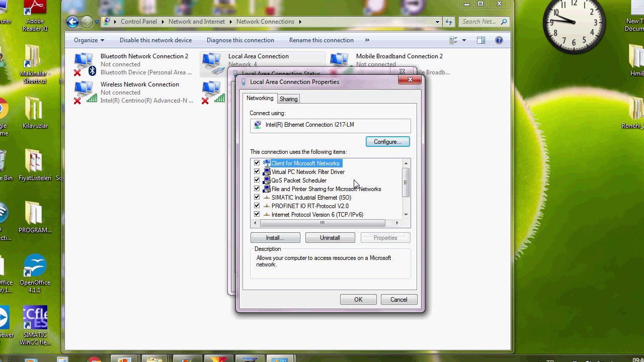644x362 pixels.
Task: Toggle PROFINET IO RT-Protocol V2.0 checkbox
Action: coord(257,206)
